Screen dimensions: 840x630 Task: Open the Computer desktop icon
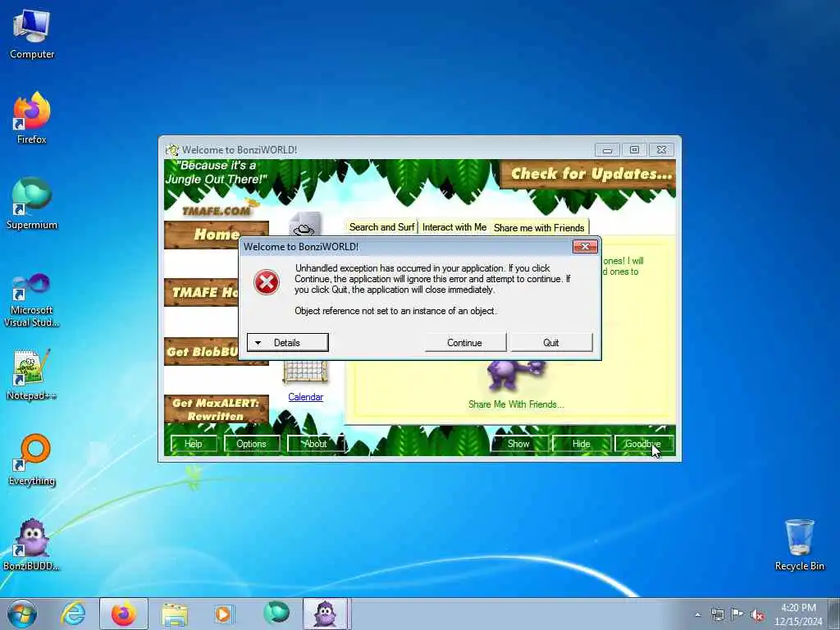coord(32,34)
